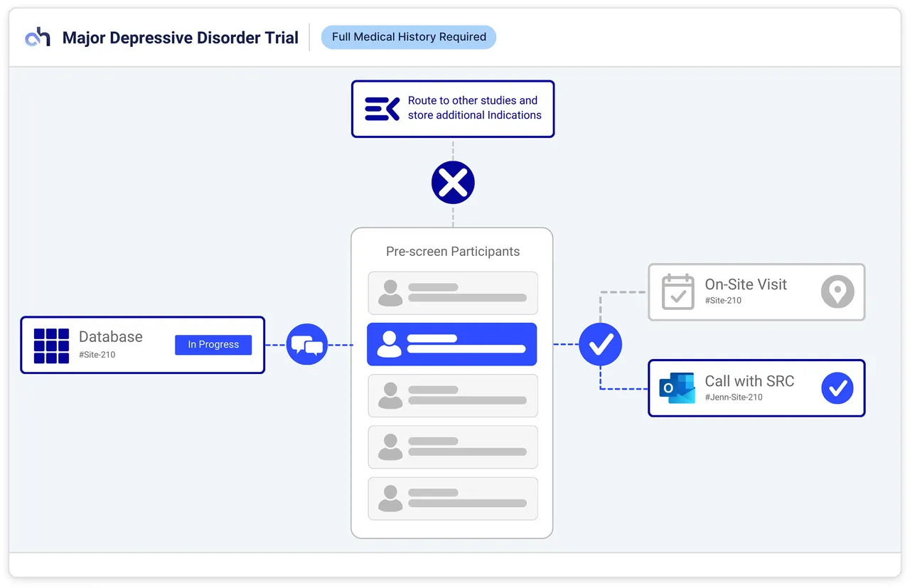Click the Database grid icon
This screenshot has height=588, width=910.
[x=51, y=346]
